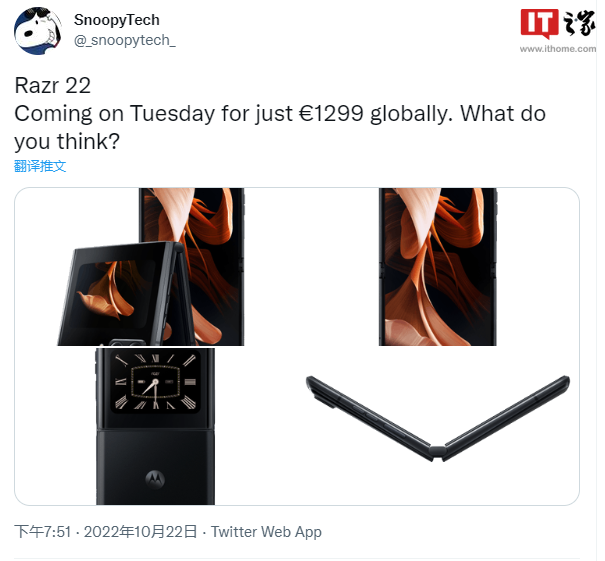Screen dimensions: 605x561
Task: Click the Motorola logo on the phone back
Action: 155,479
